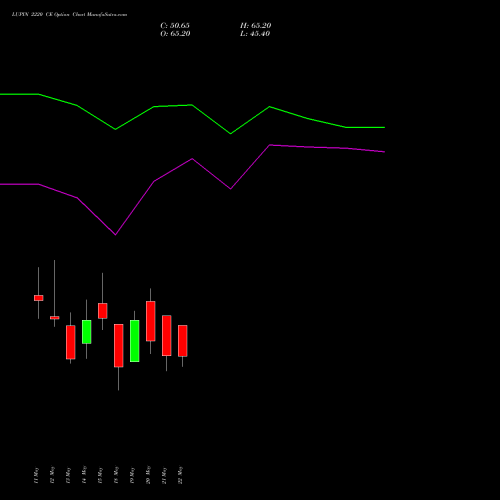This screenshot has height=500, width=500.
Task: Select the thin red candle for 12 May
Action: [55, 318]
